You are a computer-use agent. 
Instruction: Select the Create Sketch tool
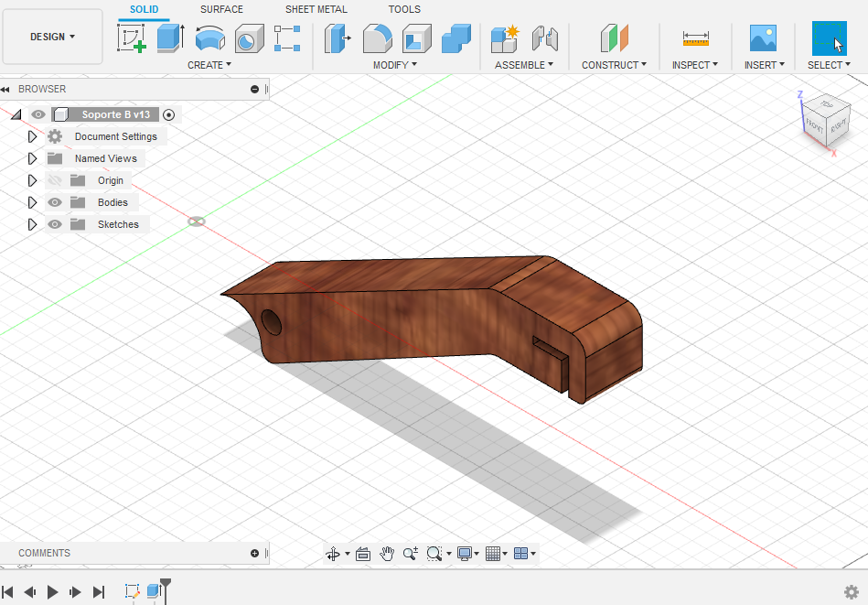(131, 38)
